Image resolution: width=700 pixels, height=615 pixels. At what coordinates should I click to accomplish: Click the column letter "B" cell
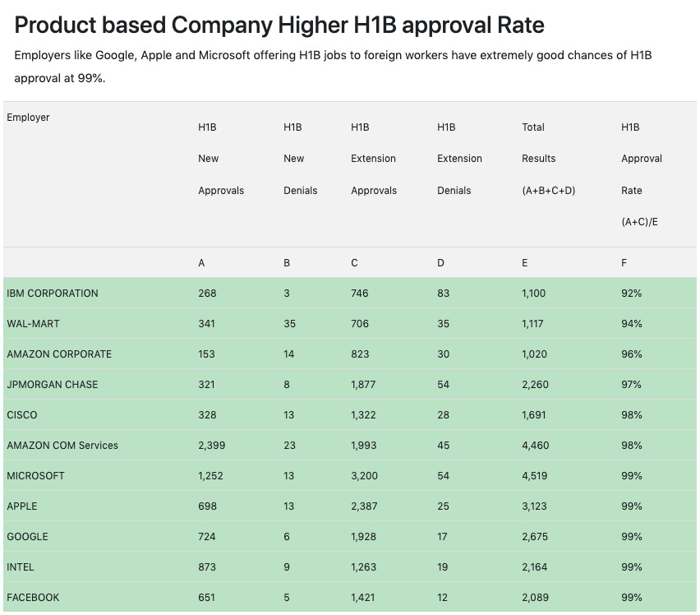pos(287,263)
